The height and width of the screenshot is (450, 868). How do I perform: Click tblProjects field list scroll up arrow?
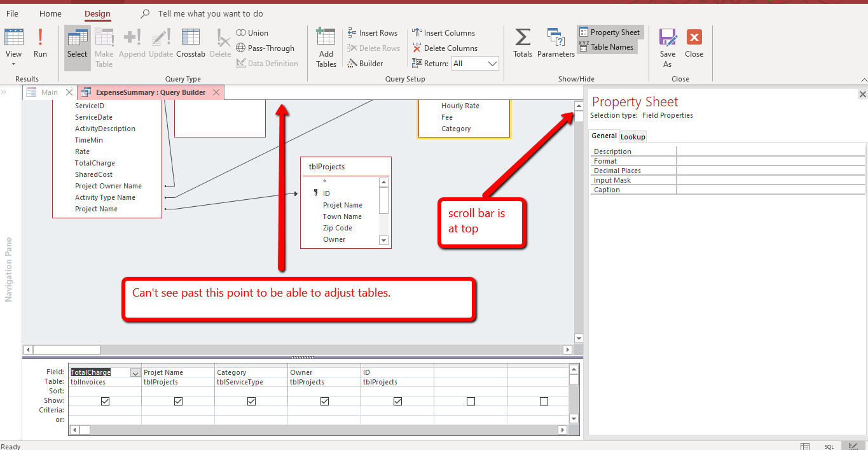click(383, 182)
